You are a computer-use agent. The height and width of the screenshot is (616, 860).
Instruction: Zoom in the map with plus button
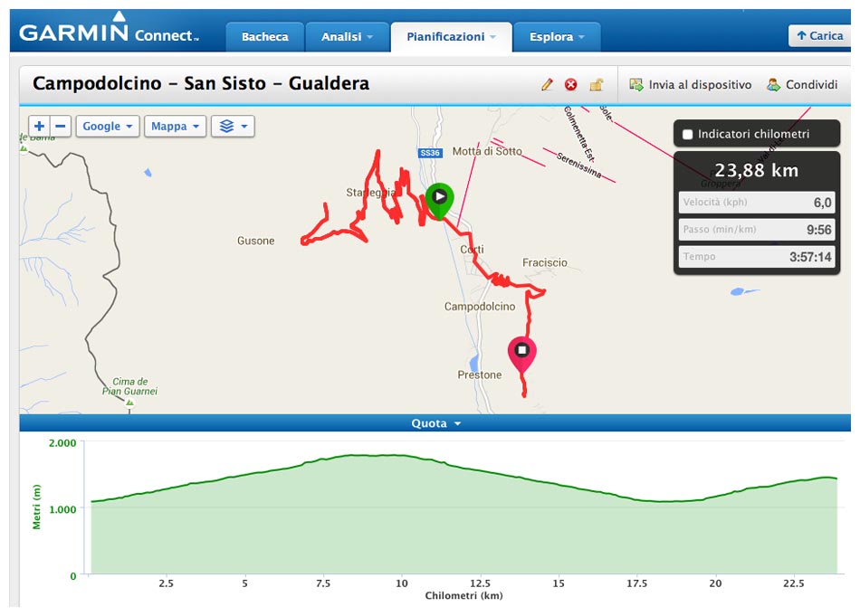(40, 126)
